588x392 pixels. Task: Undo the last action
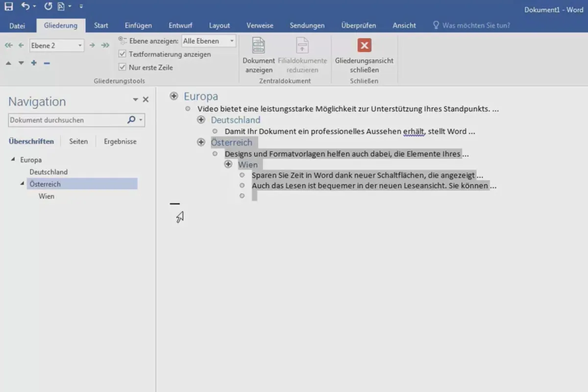[25, 6]
